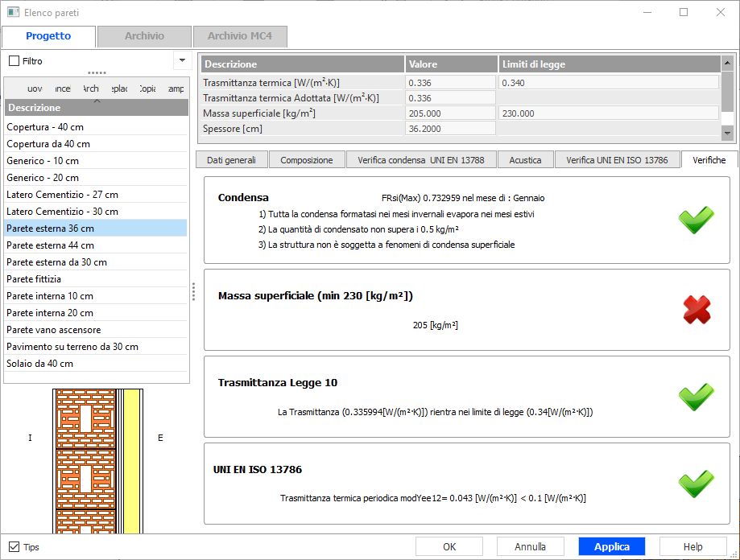This screenshot has width=740, height=560.
Task: Uncheck the Tips checkbox
Action: coord(14,547)
